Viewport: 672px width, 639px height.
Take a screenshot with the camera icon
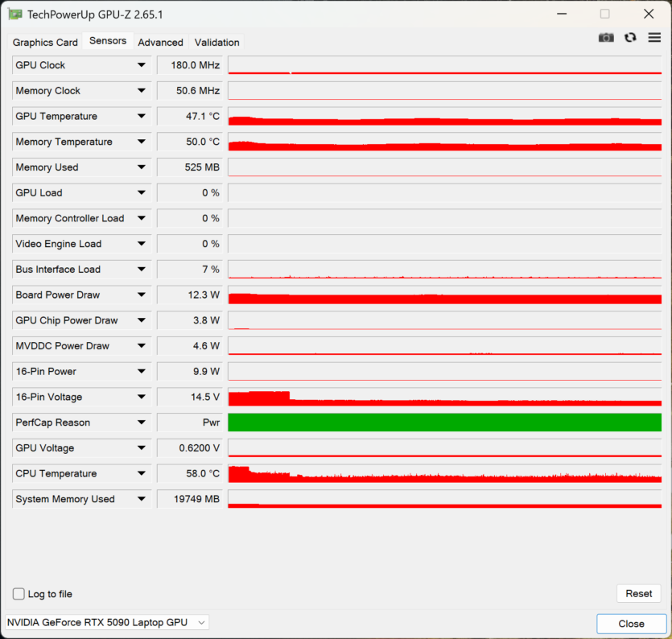coord(606,38)
